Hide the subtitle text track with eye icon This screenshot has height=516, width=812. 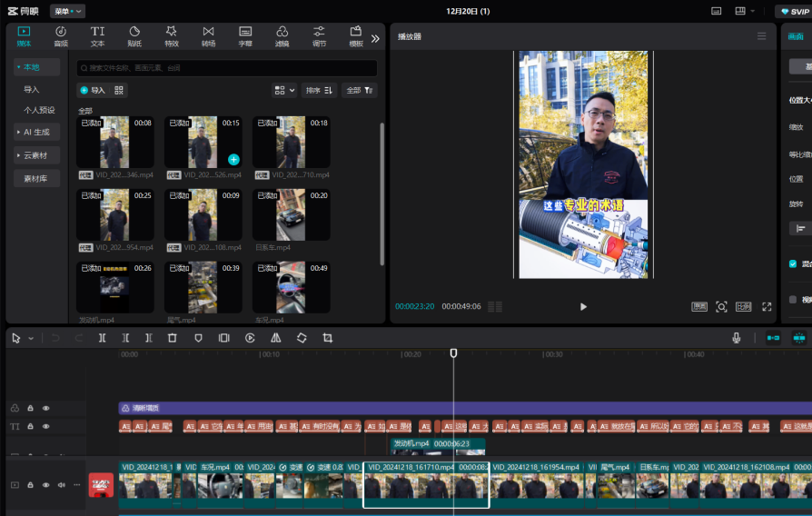tap(46, 426)
